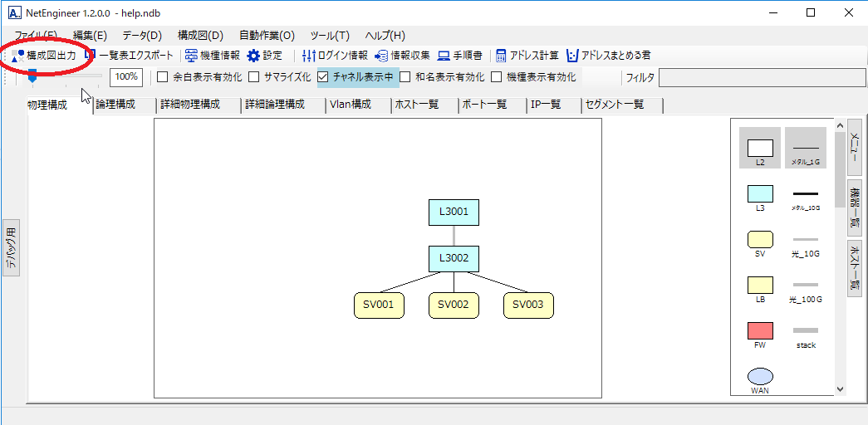The image size is (868, 425).
Task: Expand the 機器一覧 side panel
Action: click(854, 207)
